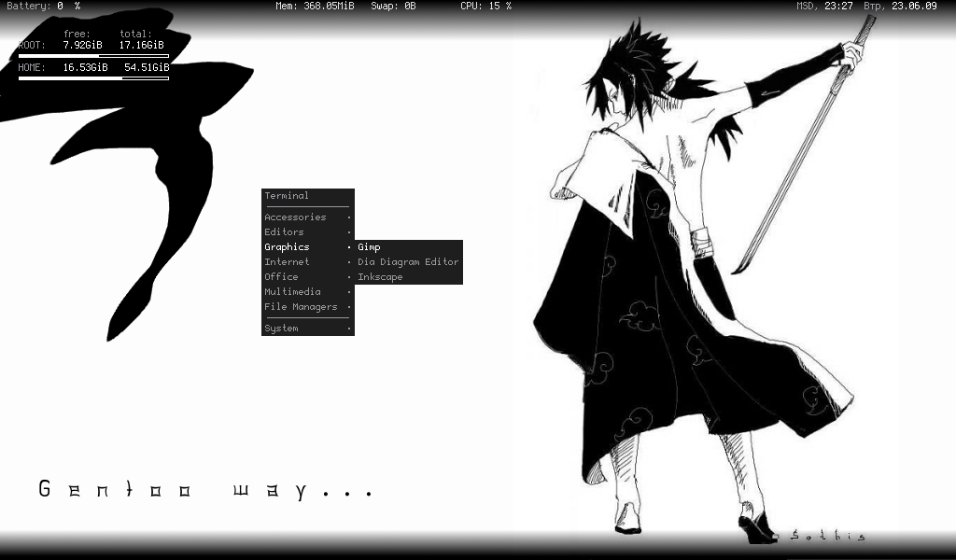
Task: Click the System submenu arrow dot
Action: 349,329
